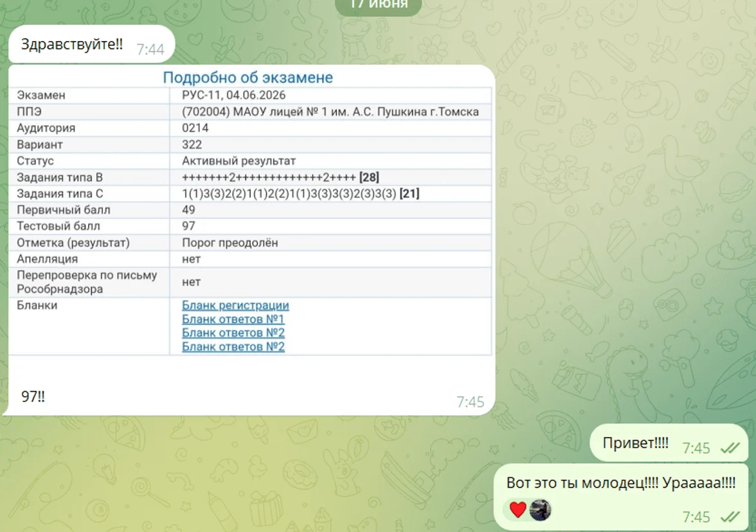The image size is (756, 532).
Task: Click the status value "Активный результат"
Action: point(239,161)
